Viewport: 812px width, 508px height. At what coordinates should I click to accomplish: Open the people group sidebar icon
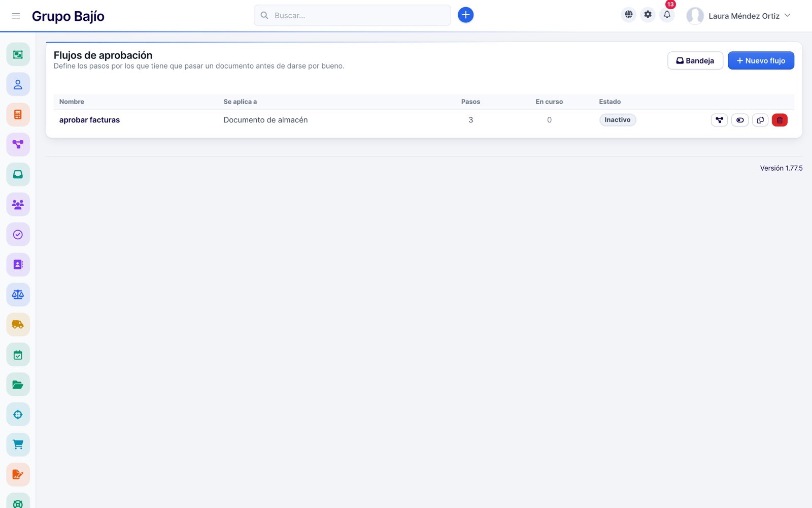pos(18,204)
